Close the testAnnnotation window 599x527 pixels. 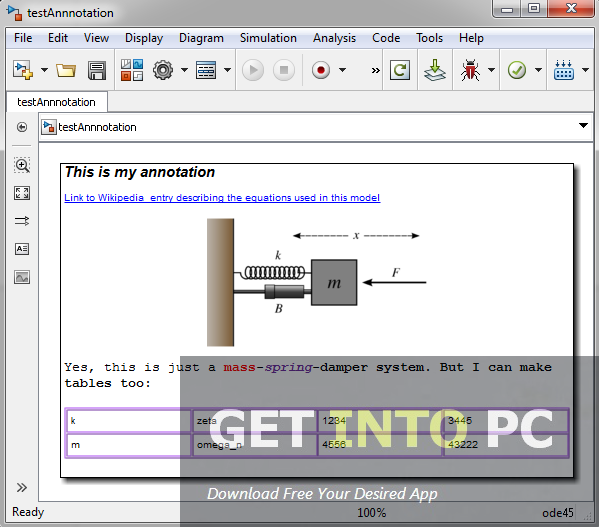pos(571,8)
